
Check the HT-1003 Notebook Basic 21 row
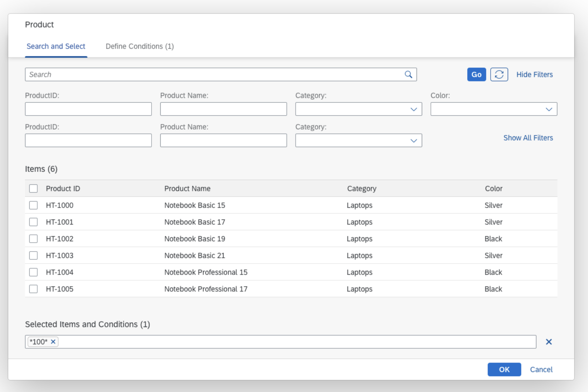pos(33,255)
